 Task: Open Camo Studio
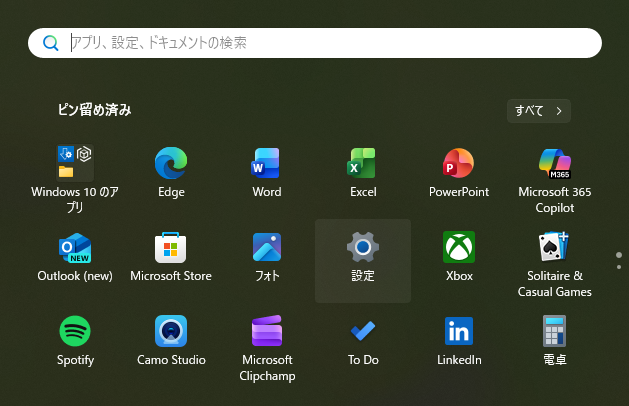pyautogui.click(x=171, y=341)
